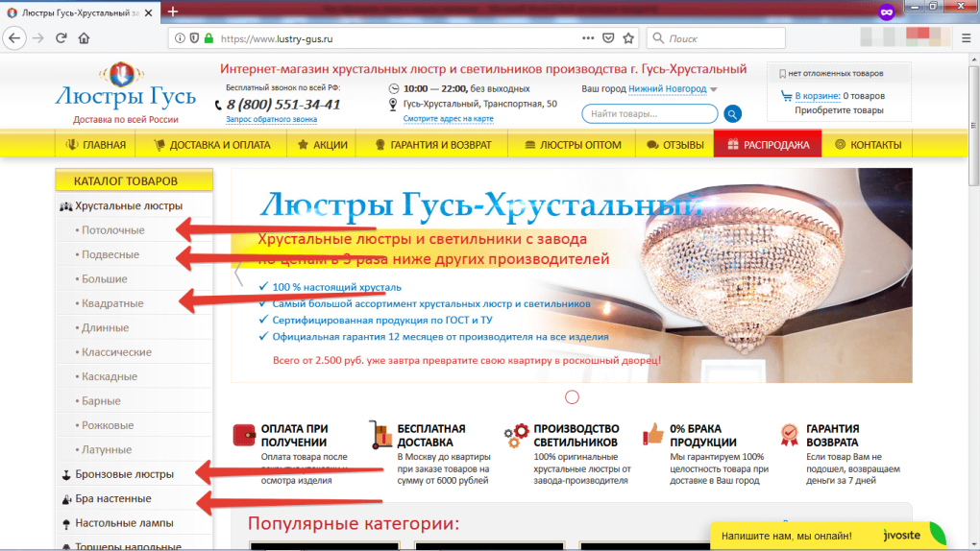This screenshot has height=551, width=980.
Task: Expand the Бронзовые люстры catalog category
Action: point(124,474)
